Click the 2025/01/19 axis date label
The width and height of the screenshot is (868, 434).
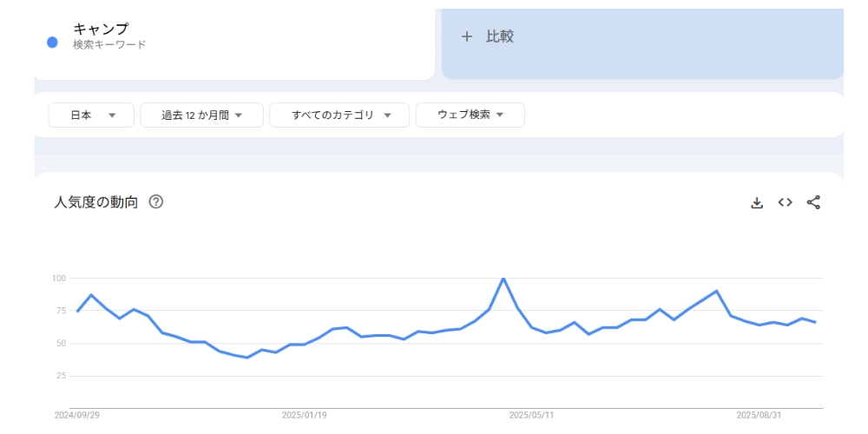tap(304, 416)
